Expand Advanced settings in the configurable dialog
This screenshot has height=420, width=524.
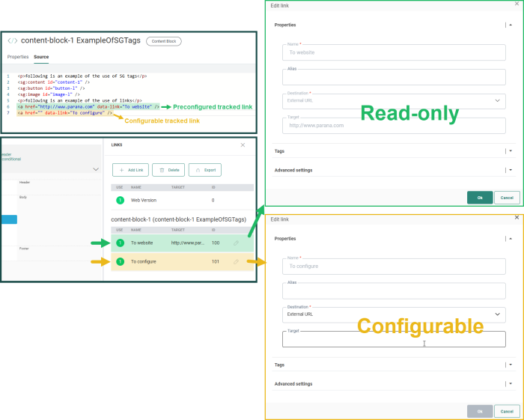(x=510, y=384)
